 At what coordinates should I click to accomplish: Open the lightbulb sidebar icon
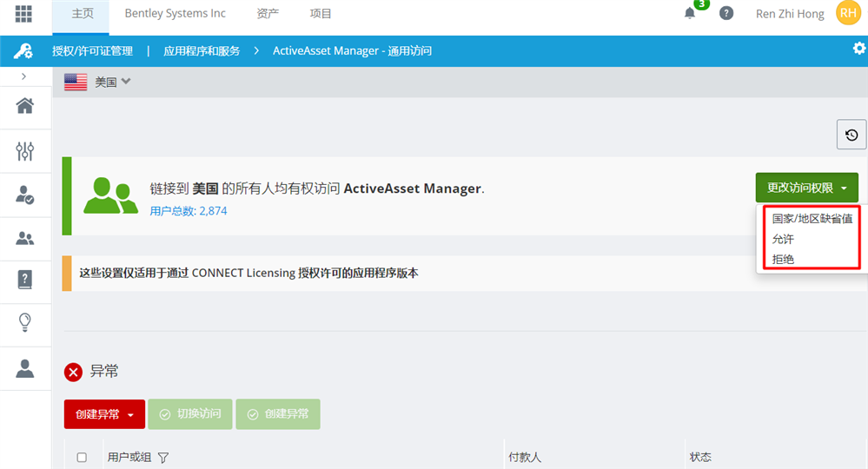[x=25, y=322]
